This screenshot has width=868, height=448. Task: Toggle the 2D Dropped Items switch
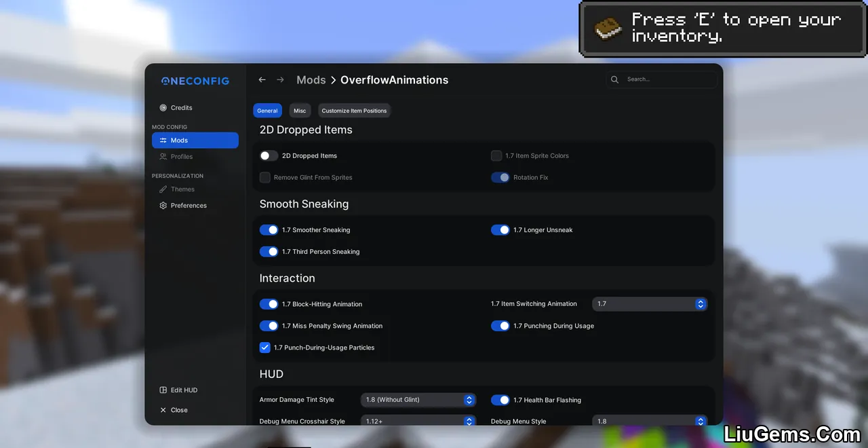click(x=269, y=155)
